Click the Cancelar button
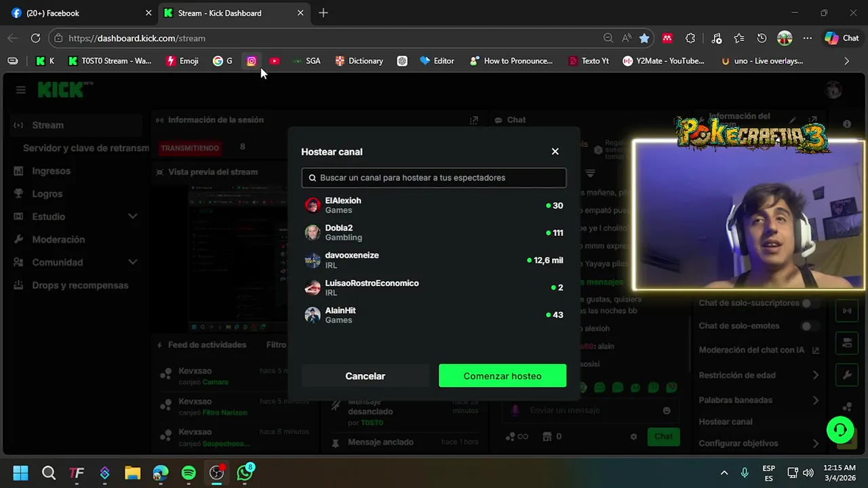Image resolution: width=868 pixels, height=488 pixels. 365,376
